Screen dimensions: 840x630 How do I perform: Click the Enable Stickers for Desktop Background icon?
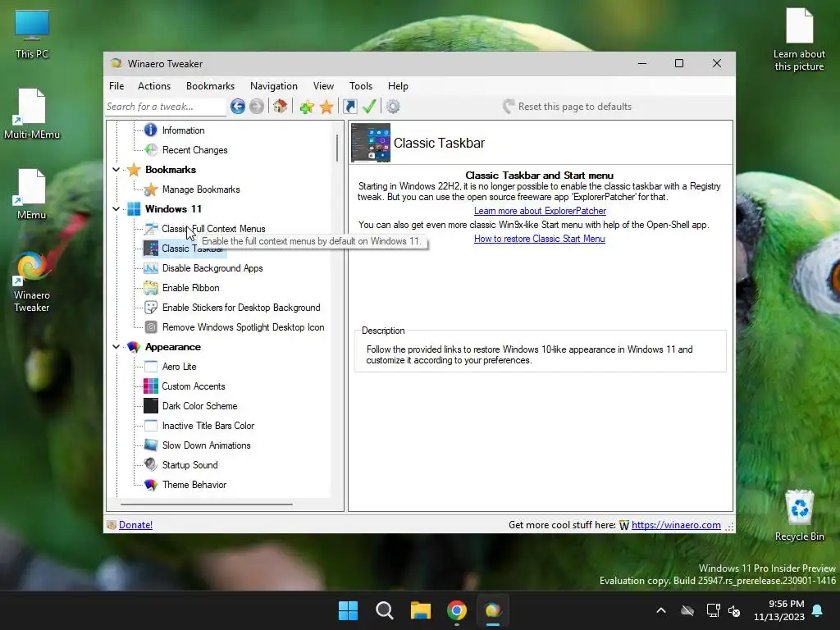(151, 308)
